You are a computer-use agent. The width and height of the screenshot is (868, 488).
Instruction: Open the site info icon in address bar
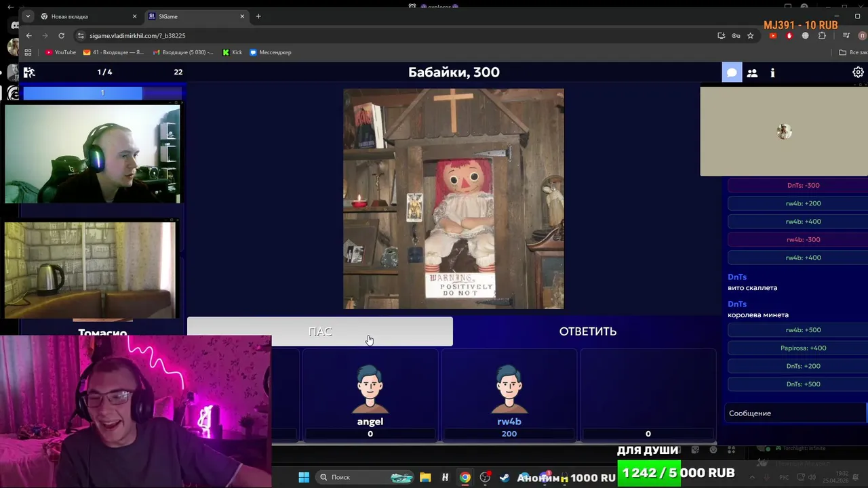tap(81, 35)
